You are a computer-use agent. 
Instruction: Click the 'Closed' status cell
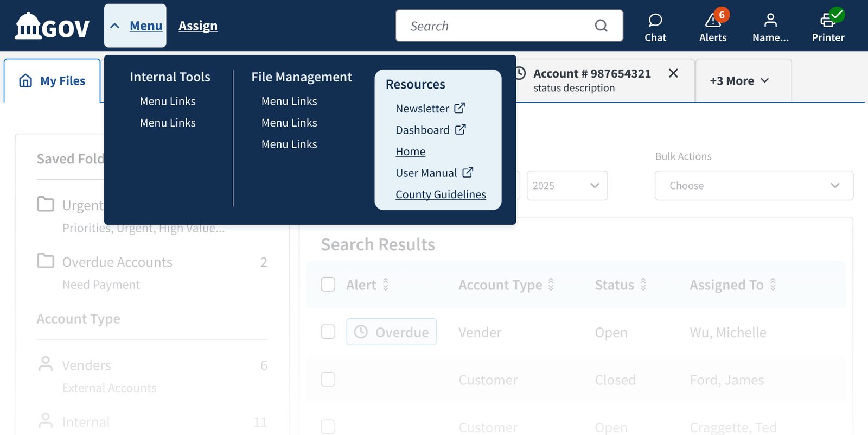pos(615,380)
